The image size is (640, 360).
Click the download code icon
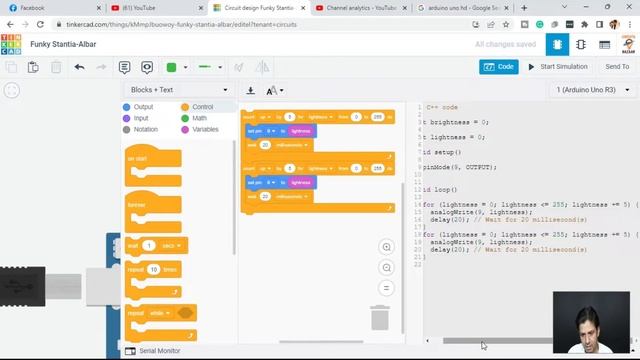click(x=251, y=91)
